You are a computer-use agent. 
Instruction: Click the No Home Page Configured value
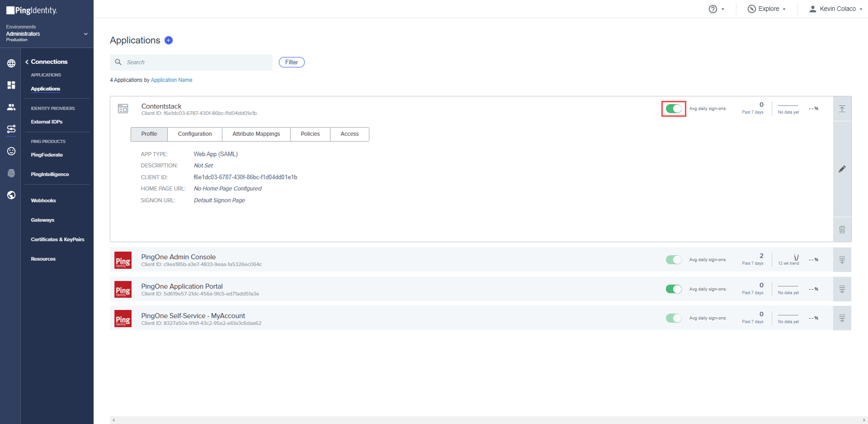tap(227, 188)
